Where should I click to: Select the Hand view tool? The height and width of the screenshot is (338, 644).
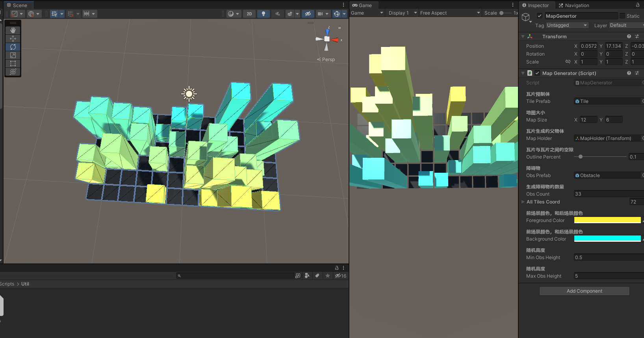click(x=13, y=30)
